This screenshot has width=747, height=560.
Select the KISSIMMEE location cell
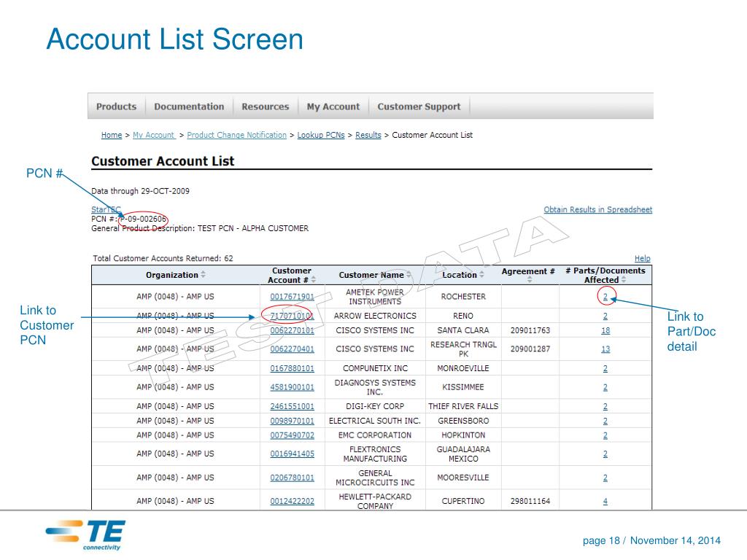tap(463, 387)
